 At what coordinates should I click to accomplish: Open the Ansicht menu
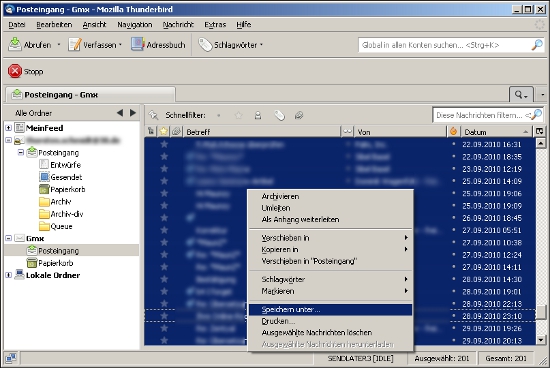[x=94, y=25]
